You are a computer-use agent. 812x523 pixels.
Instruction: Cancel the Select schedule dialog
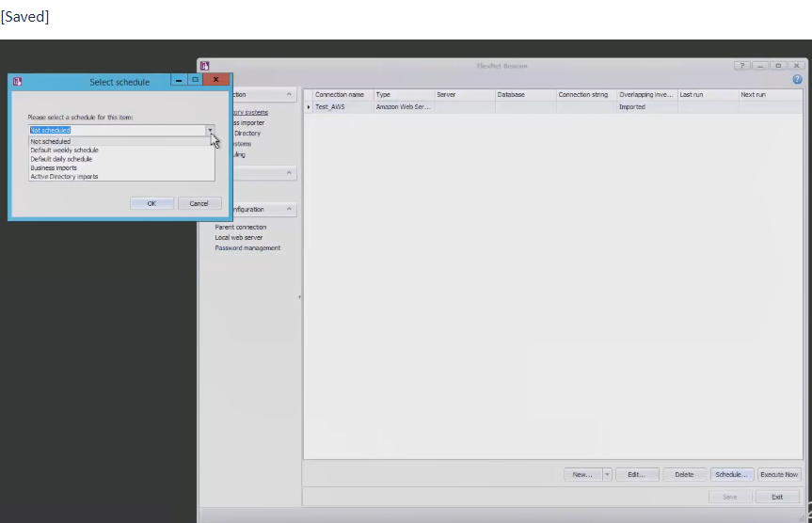pos(199,203)
